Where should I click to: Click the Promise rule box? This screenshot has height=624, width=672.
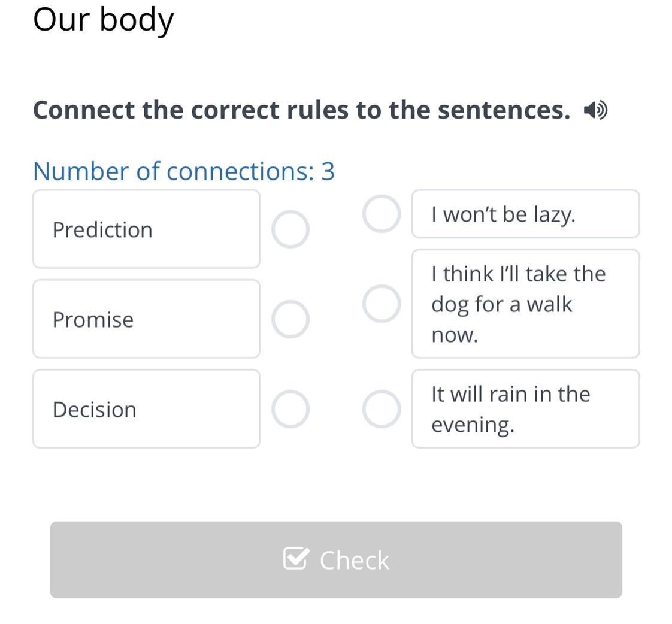[147, 319]
